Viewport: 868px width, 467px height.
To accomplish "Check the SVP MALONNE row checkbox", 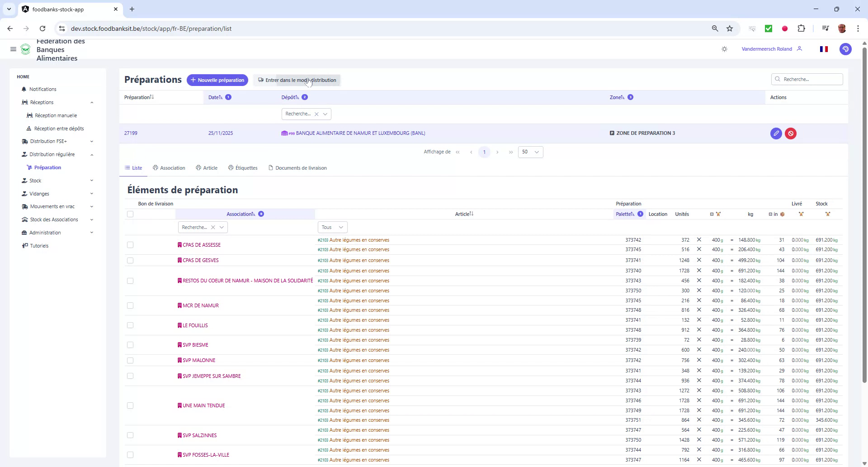I will click(x=130, y=360).
